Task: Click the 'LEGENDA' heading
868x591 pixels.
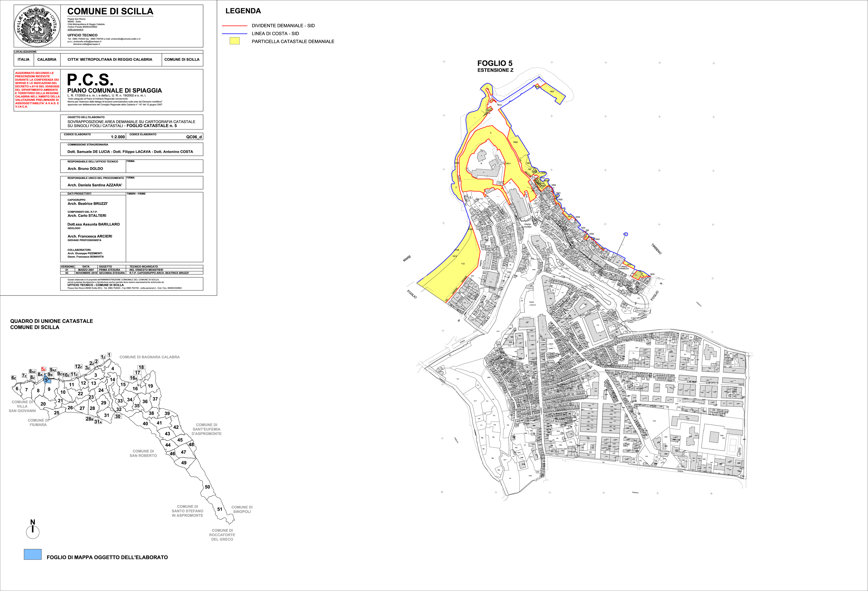Action: (x=243, y=11)
